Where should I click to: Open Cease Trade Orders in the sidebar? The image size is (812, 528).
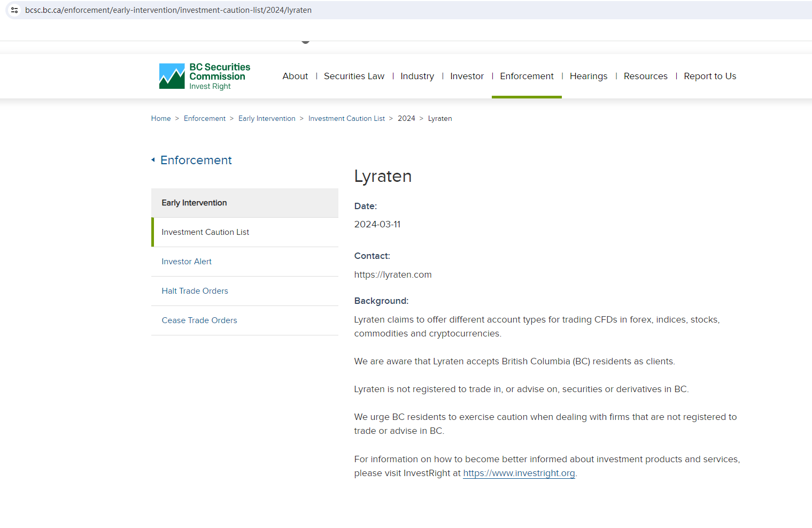pyautogui.click(x=245, y=320)
